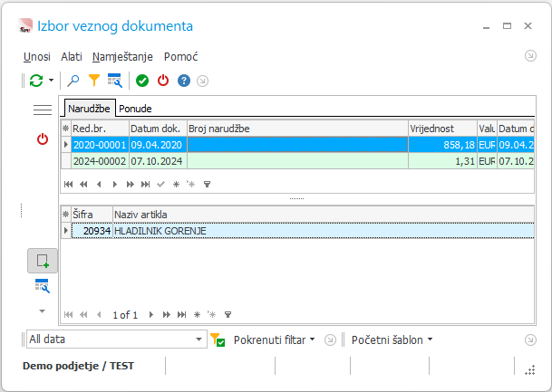Click filter icon in orders navigator
Screen dimensions: 552x392
point(207,184)
